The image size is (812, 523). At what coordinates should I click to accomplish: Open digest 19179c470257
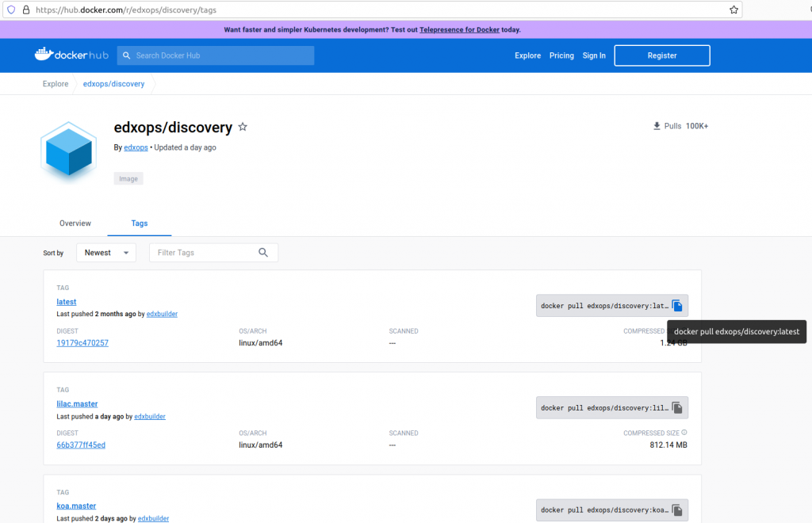pyautogui.click(x=82, y=343)
